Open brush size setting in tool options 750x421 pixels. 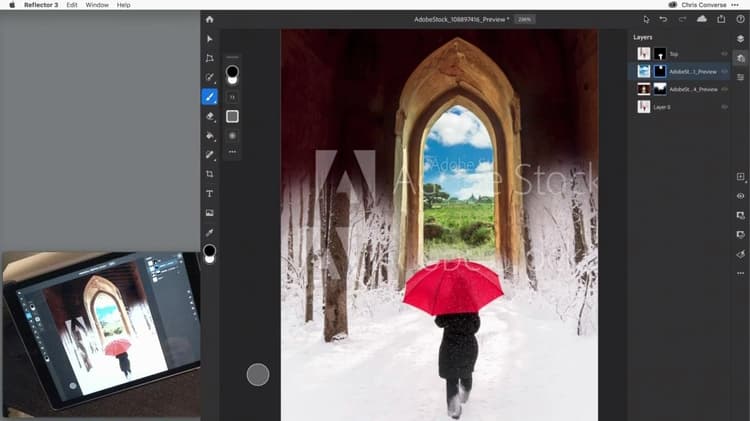pyautogui.click(x=232, y=98)
